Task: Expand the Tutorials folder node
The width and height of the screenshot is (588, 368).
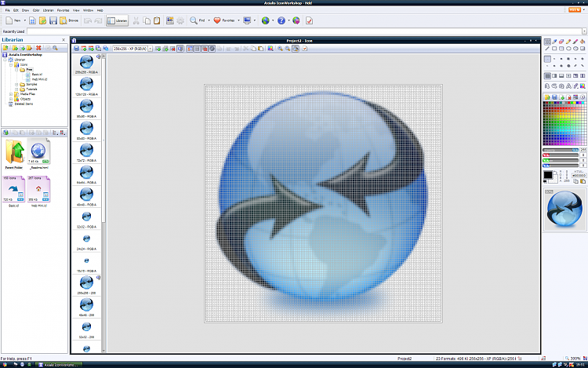Action: (x=16, y=89)
